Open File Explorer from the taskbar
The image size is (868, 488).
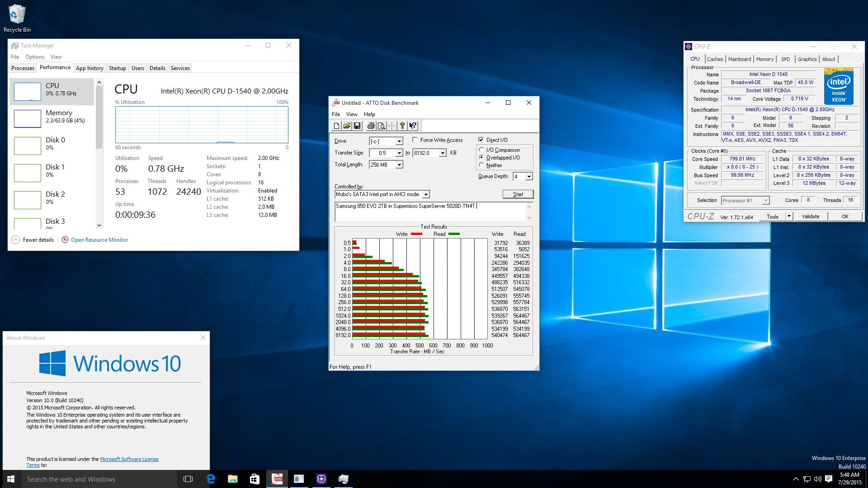click(x=232, y=479)
